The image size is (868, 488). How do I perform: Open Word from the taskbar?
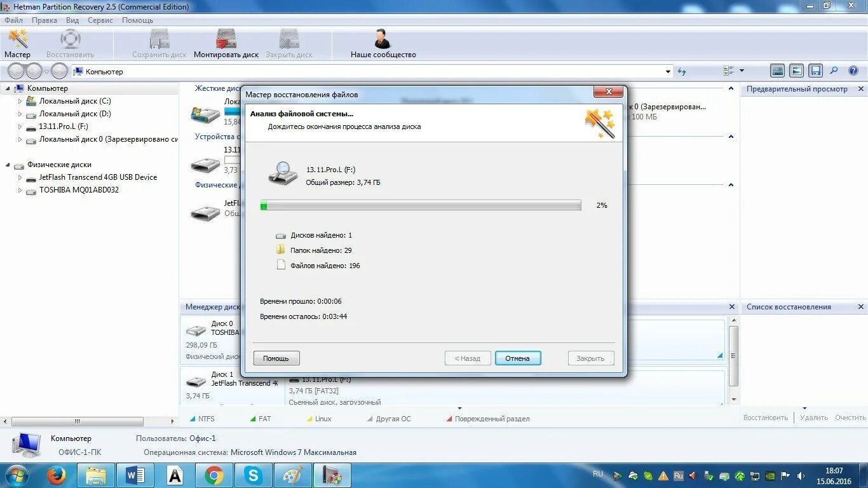(135, 475)
